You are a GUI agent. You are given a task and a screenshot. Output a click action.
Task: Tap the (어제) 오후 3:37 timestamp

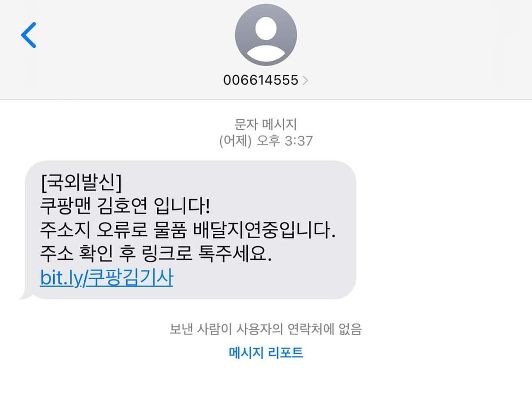click(x=266, y=141)
